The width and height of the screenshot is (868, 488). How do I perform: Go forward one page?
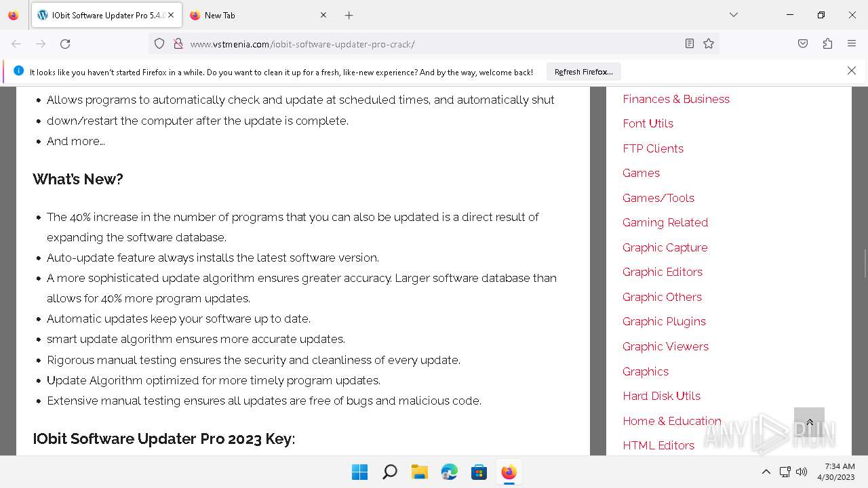click(41, 43)
